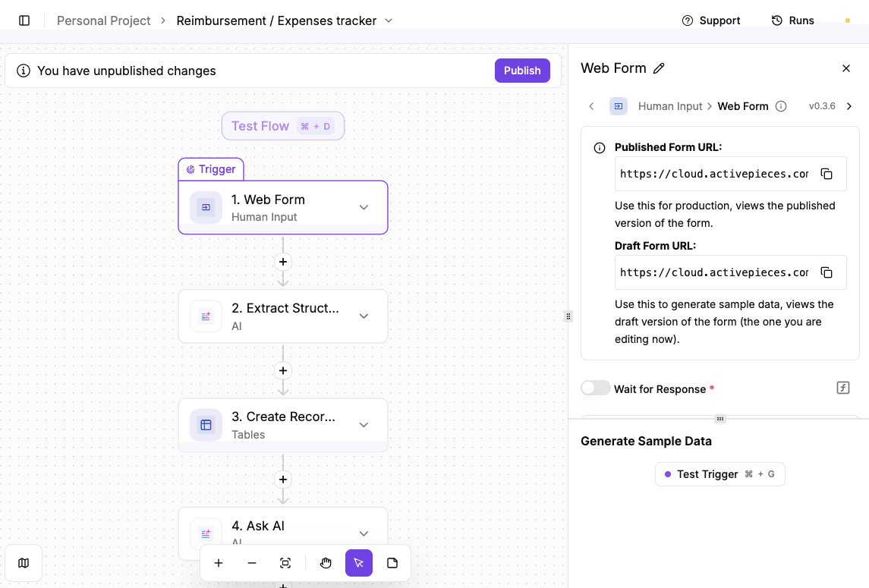Zoom out of the flow canvas
The height and width of the screenshot is (588, 869).
[x=252, y=563]
